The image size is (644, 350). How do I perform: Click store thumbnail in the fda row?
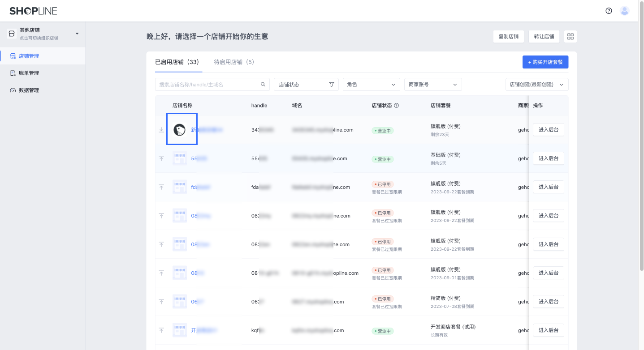point(180,187)
